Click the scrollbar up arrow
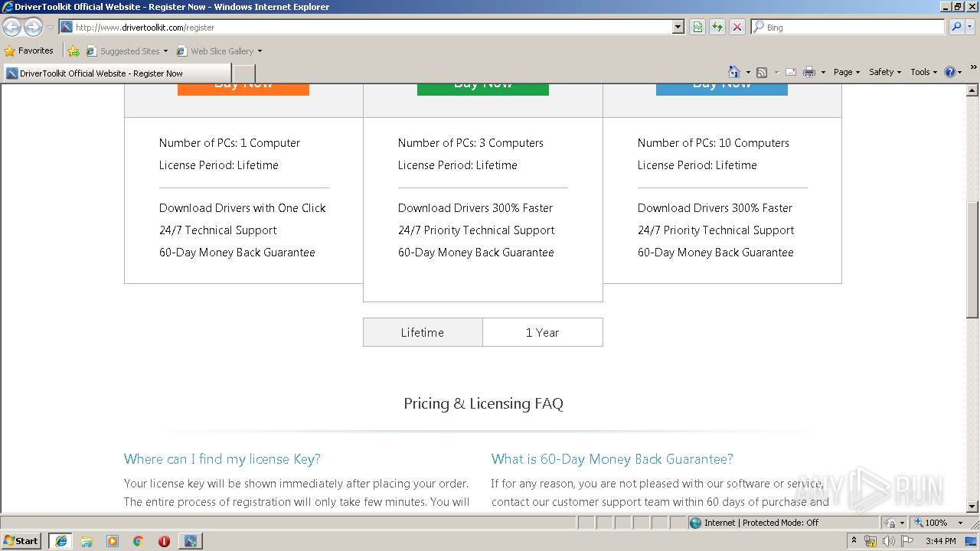Screen dimensions: 980x551 click(972, 90)
